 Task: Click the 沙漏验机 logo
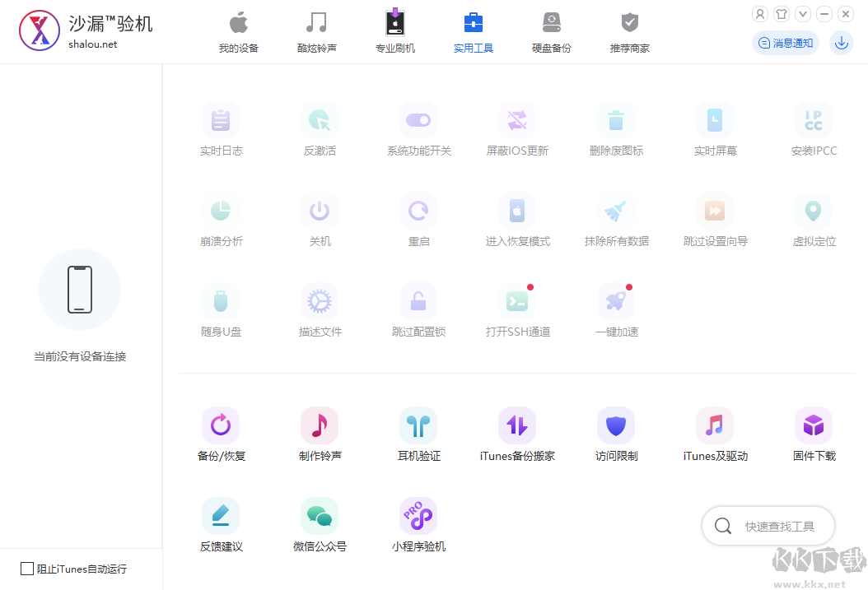point(40,30)
